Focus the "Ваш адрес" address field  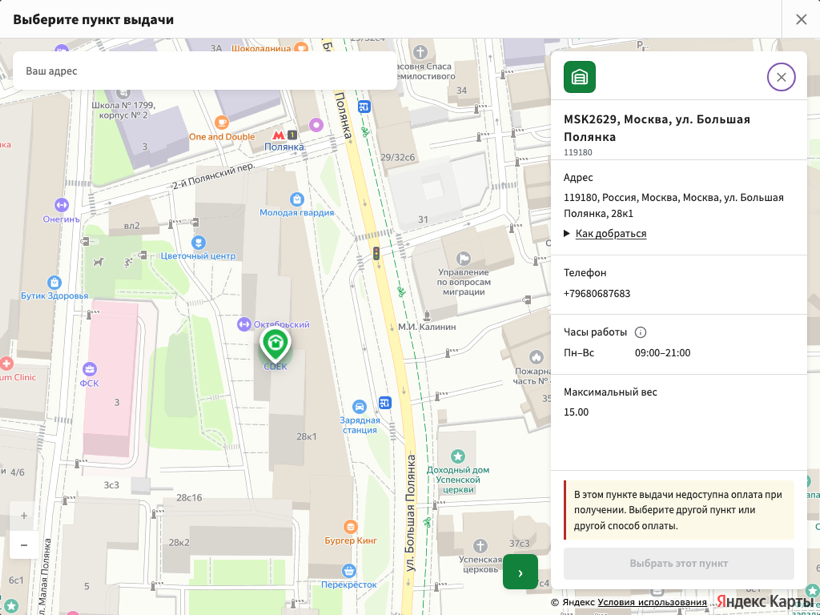(205, 71)
